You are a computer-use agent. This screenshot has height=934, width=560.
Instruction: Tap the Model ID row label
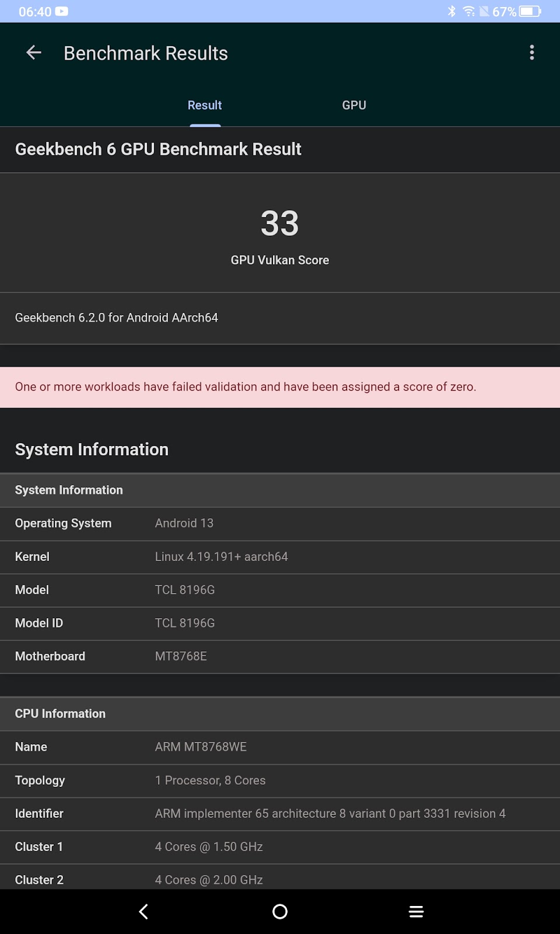pyautogui.click(x=39, y=623)
